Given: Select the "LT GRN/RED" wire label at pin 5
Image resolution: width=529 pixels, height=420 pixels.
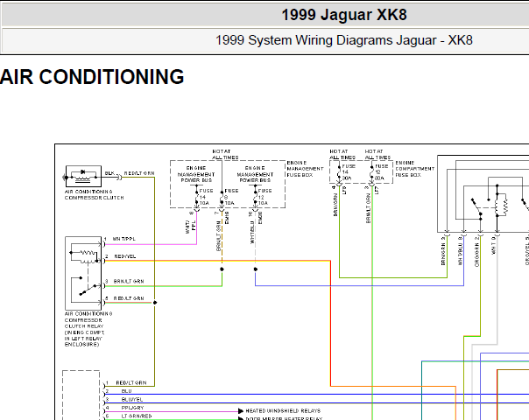Looking at the screenshot, I should tap(137, 416).
